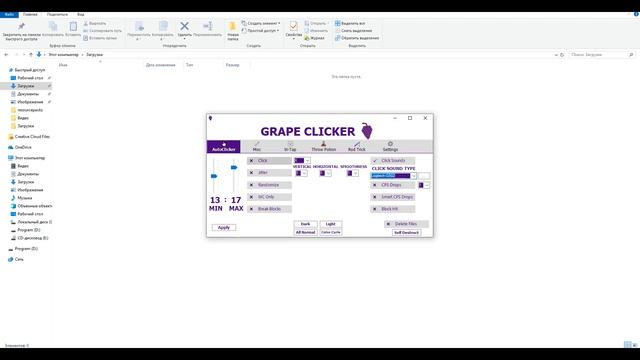Click the Size (Размер) column header
The height and width of the screenshot is (360, 640).
pyautogui.click(x=232, y=65)
